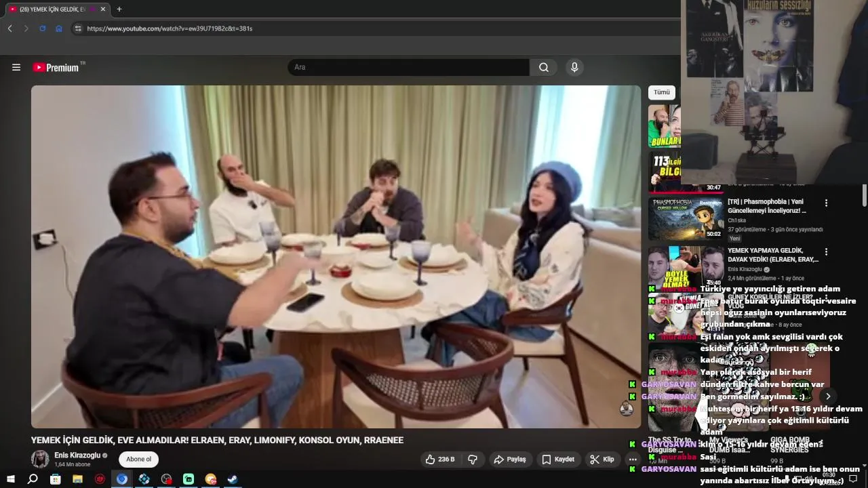Open options menu for Phasmophobia video

coord(826,203)
